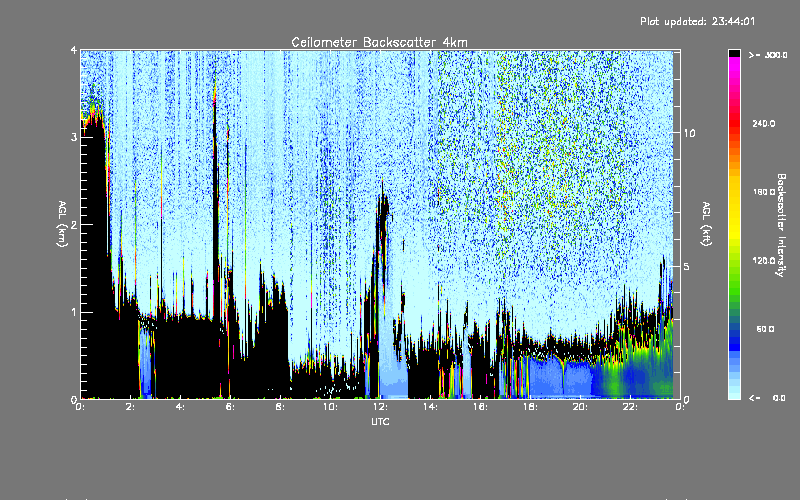Click the '120.0' colorbar tick label
Screen dimensions: 800x500
pyautogui.click(x=764, y=261)
